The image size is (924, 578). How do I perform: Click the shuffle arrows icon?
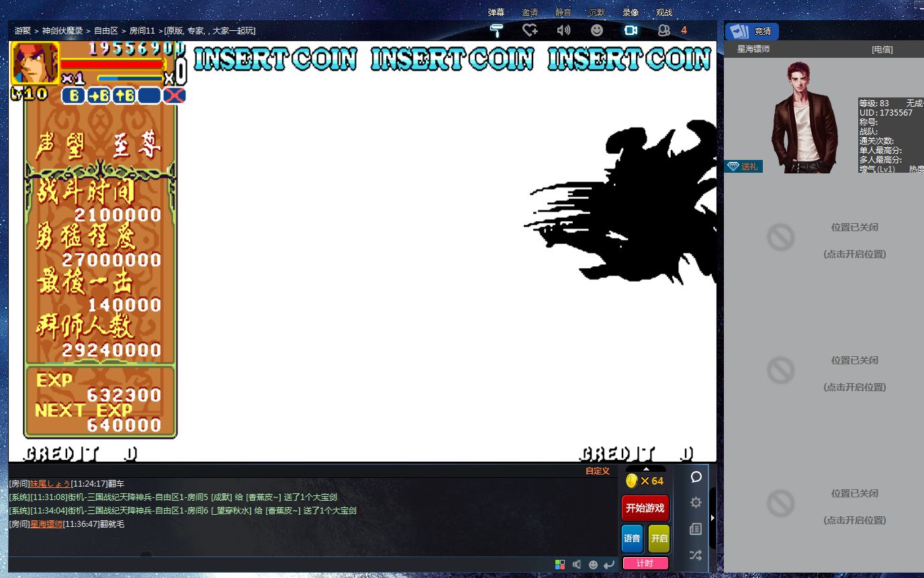point(696,555)
